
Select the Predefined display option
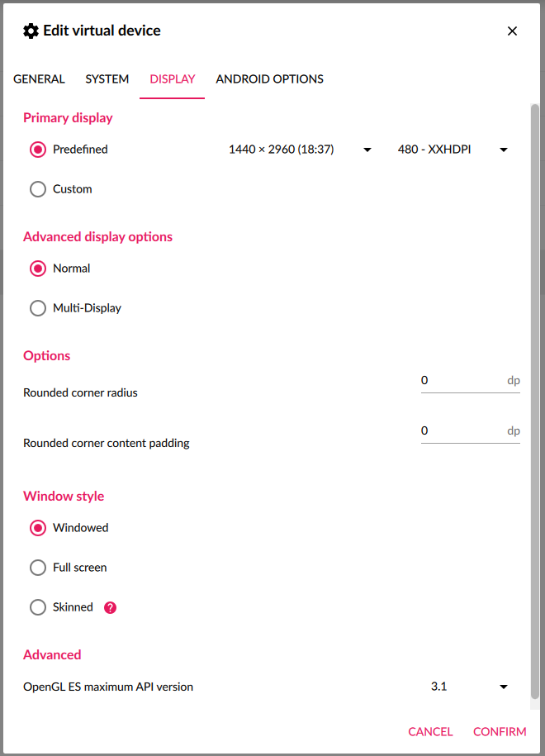pyautogui.click(x=37, y=150)
